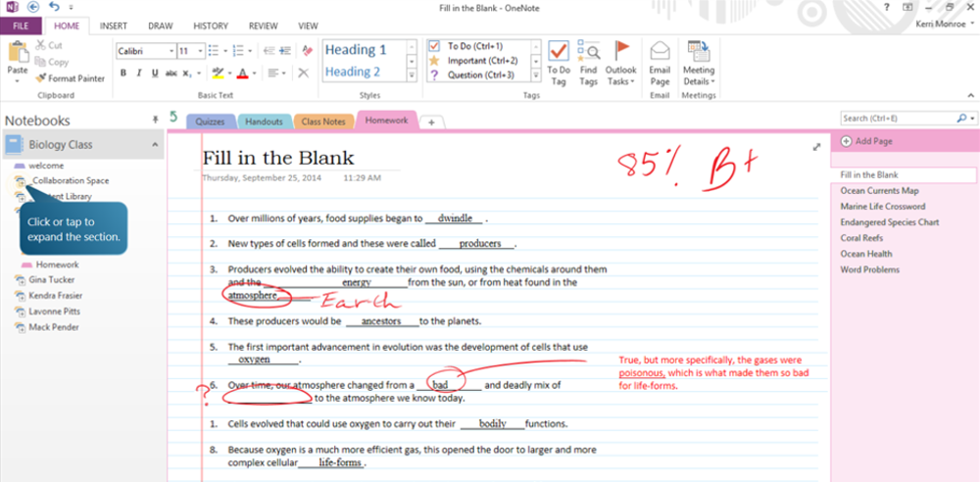Switch to the DRAW ribbon tab
The height and width of the screenshot is (482, 980).
click(x=163, y=25)
